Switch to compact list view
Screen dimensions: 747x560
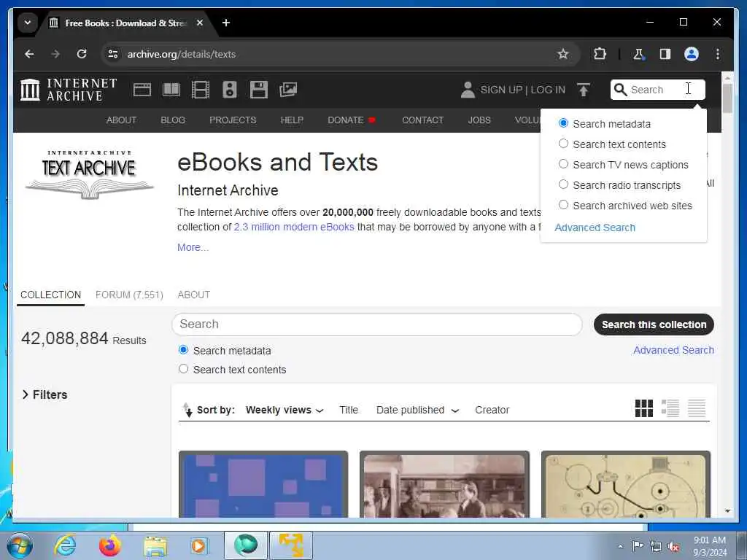pos(697,408)
